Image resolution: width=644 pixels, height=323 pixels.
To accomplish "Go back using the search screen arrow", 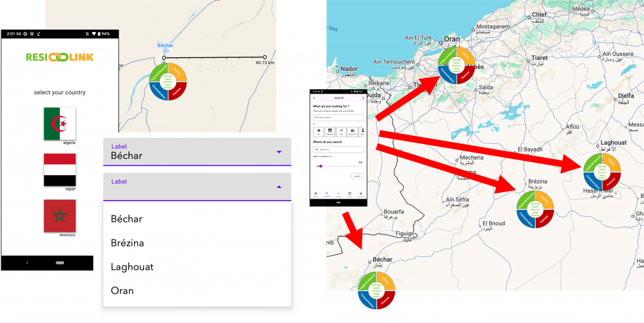I will tap(314, 98).
